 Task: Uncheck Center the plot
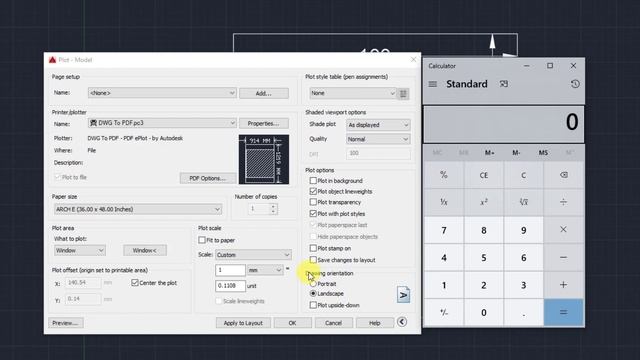tap(135, 282)
